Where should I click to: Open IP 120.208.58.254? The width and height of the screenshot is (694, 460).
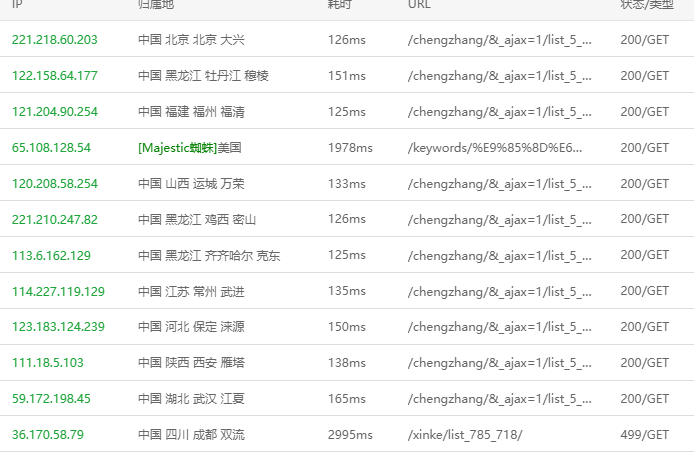pos(54,184)
